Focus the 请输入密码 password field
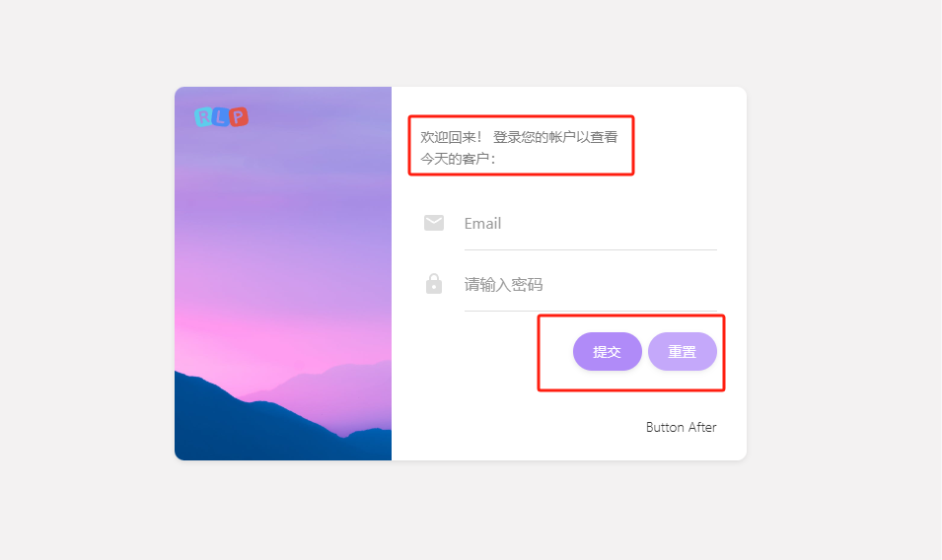Screen dimensions: 942x560 590,285
